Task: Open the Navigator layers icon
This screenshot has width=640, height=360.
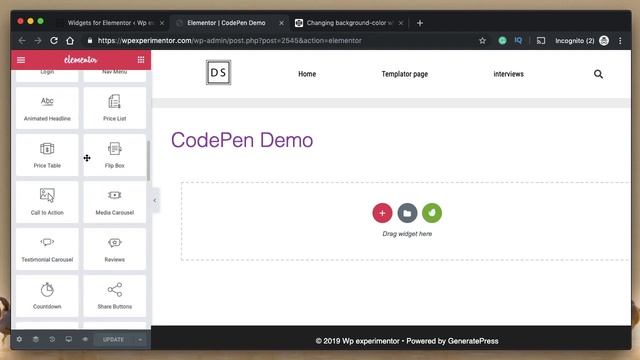Action: click(36, 339)
